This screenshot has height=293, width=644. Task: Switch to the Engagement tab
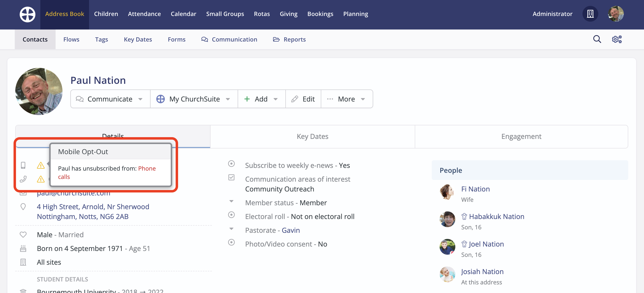point(521,136)
